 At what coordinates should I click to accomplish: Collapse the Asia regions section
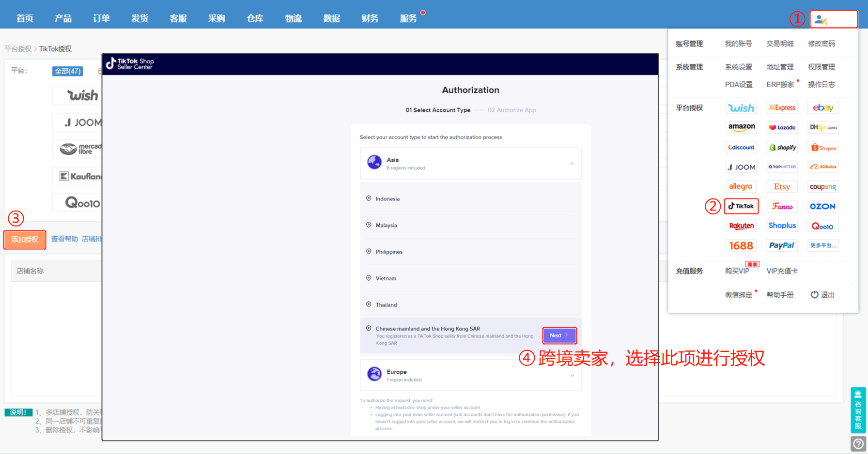(572, 164)
